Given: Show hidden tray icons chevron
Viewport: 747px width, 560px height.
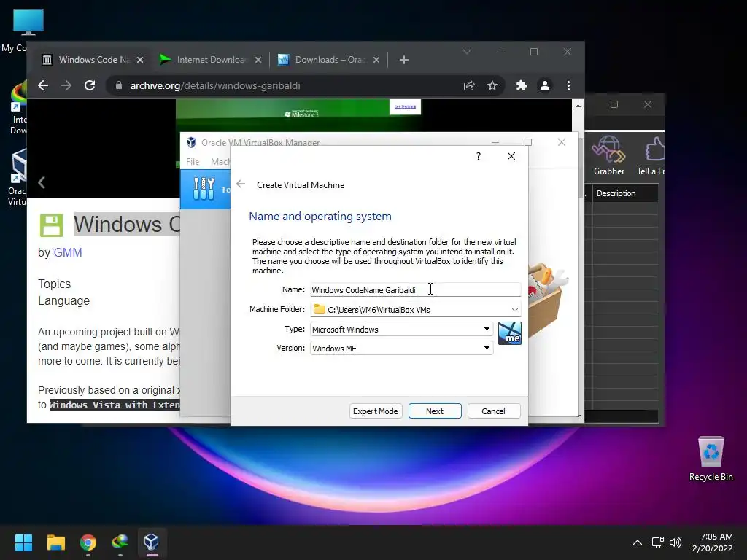Looking at the screenshot, I should tap(638, 542).
